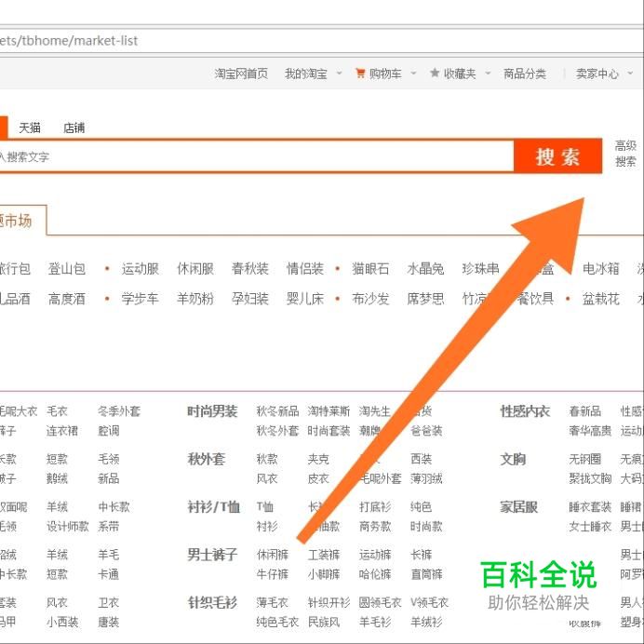Open the 学步车 category link
The height and width of the screenshot is (644, 644).
point(140,299)
